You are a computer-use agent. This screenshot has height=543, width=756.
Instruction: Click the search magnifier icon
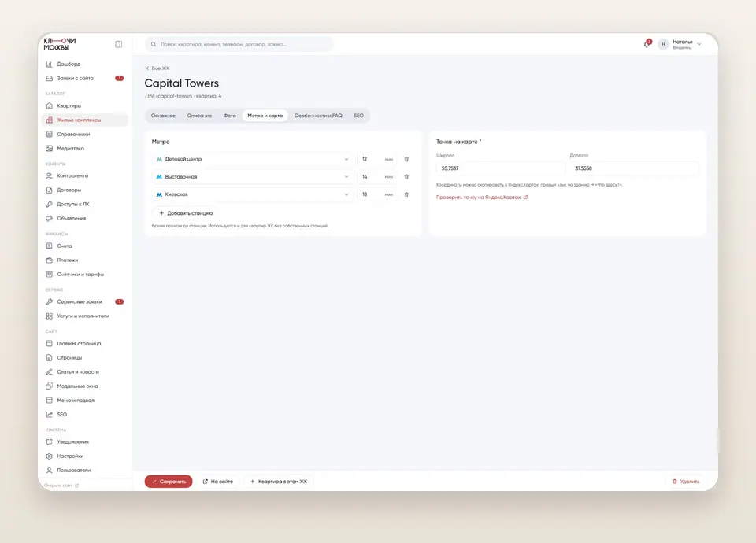coord(154,44)
